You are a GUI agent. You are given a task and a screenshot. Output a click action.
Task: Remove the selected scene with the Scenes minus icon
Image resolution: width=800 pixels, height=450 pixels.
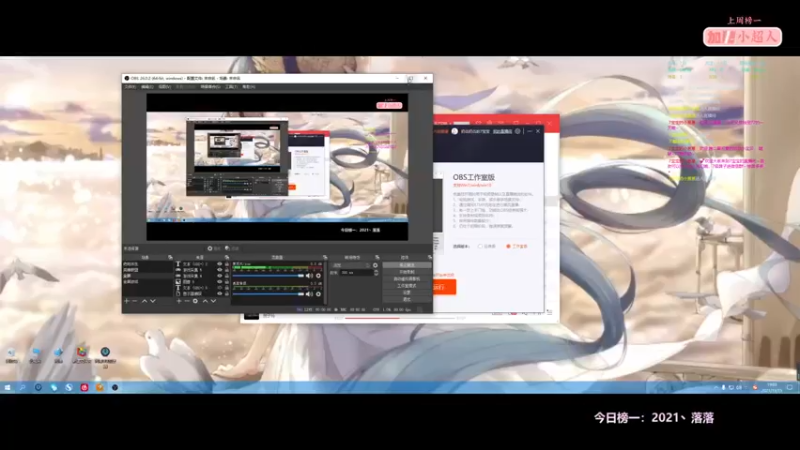(135, 301)
